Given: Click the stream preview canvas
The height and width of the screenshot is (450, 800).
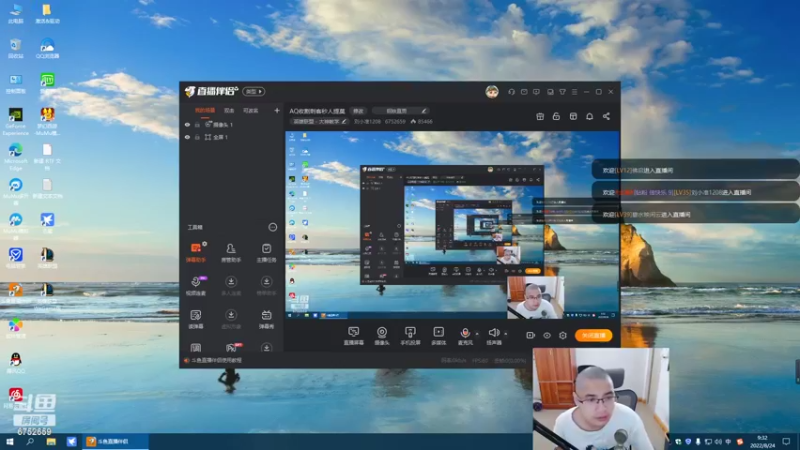Looking at the screenshot, I should click(x=452, y=226).
